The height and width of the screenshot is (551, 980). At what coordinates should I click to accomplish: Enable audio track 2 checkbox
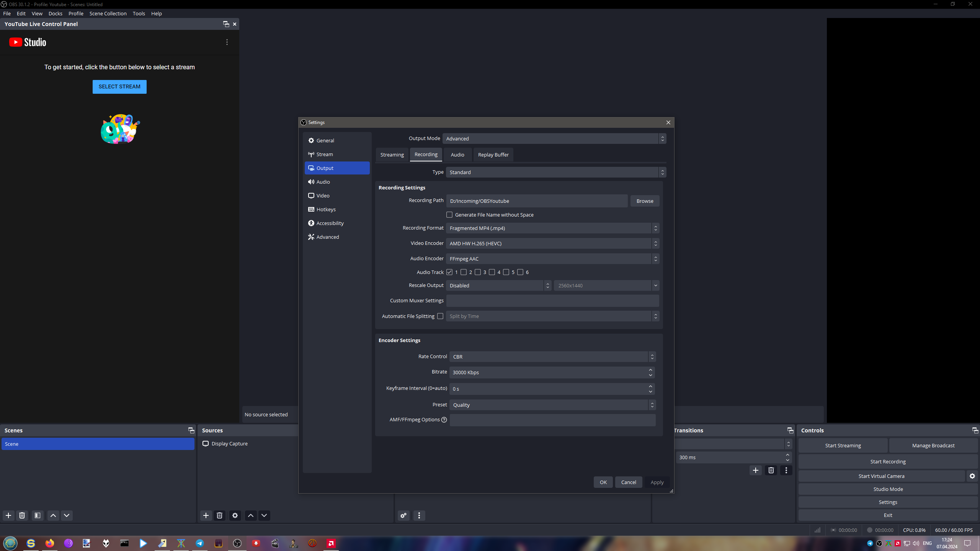[x=464, y=272]
